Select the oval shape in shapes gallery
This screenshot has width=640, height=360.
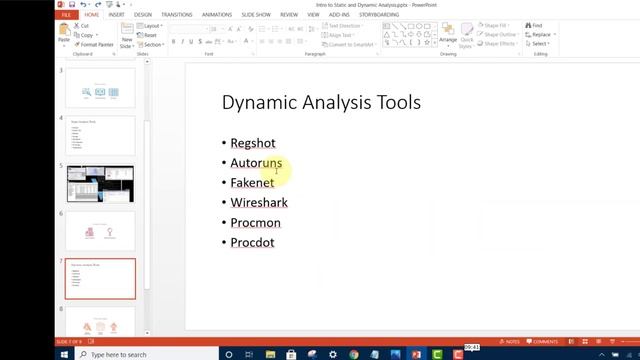pos(419,27)
